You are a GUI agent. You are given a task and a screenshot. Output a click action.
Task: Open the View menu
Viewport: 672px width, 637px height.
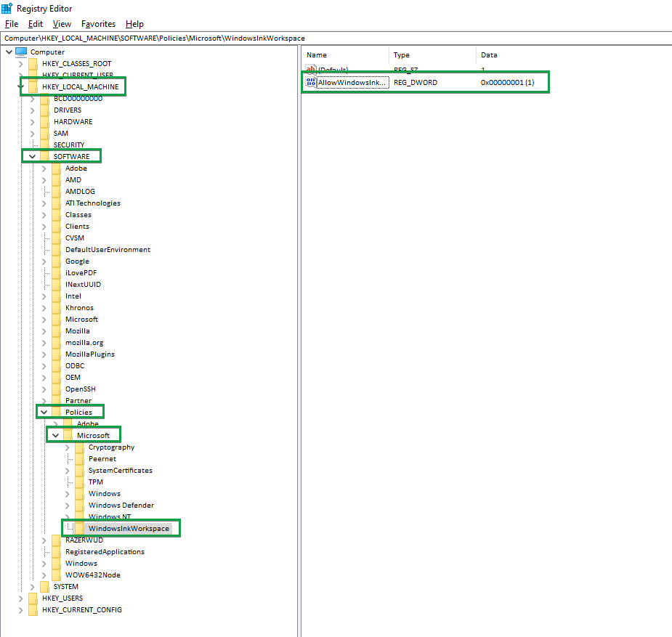pyautogui.click(x=62, y=23)
